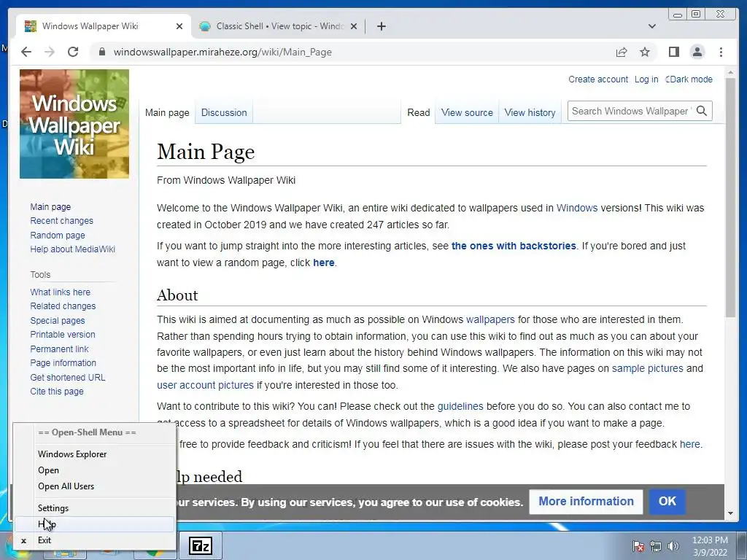Open the Page information link
Screen dimensions: 747x560
pyautogui.click(x=63, y=363)
